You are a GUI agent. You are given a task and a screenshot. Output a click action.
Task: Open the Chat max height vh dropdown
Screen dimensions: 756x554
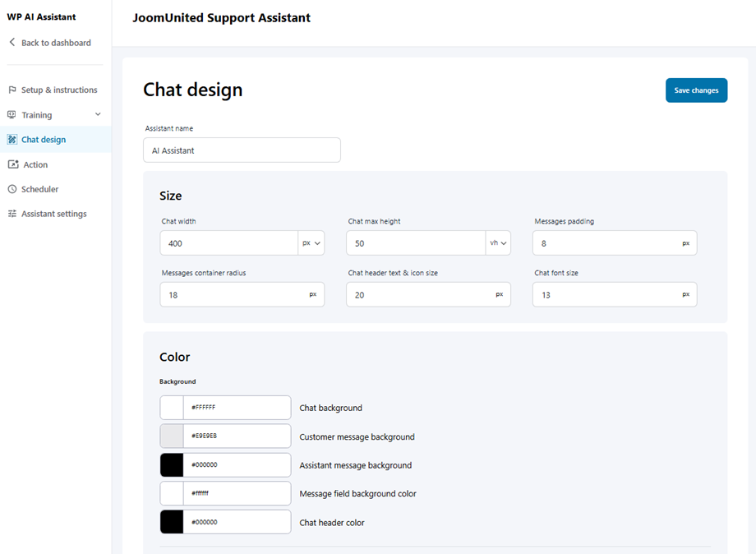coord(498,243)
